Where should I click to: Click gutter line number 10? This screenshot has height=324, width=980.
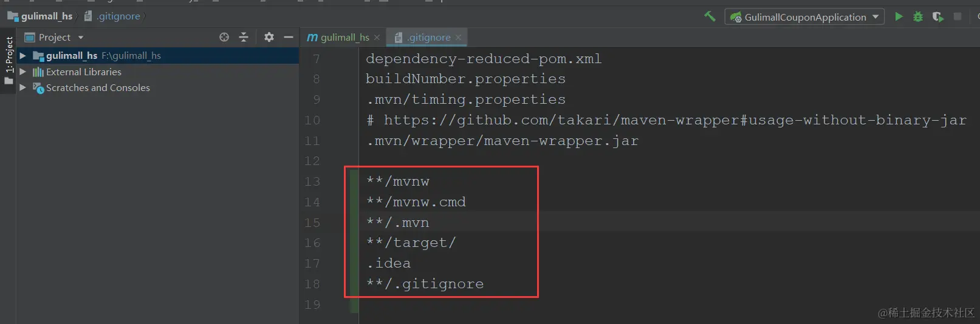click(x=312, y=120)
